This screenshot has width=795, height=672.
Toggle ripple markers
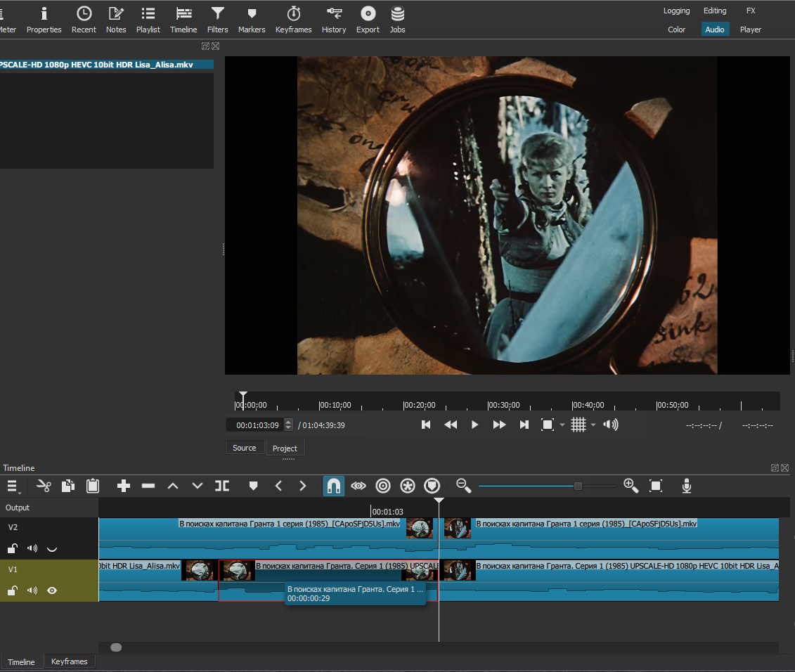432,486
